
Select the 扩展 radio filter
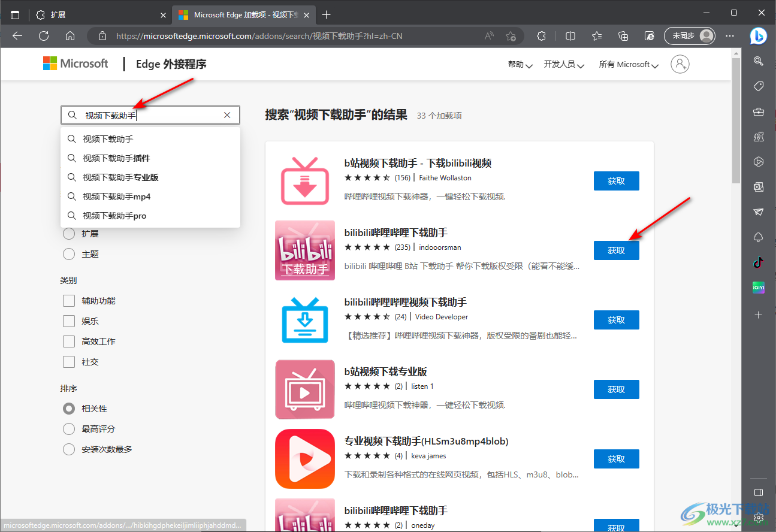[x=69, y=234]
